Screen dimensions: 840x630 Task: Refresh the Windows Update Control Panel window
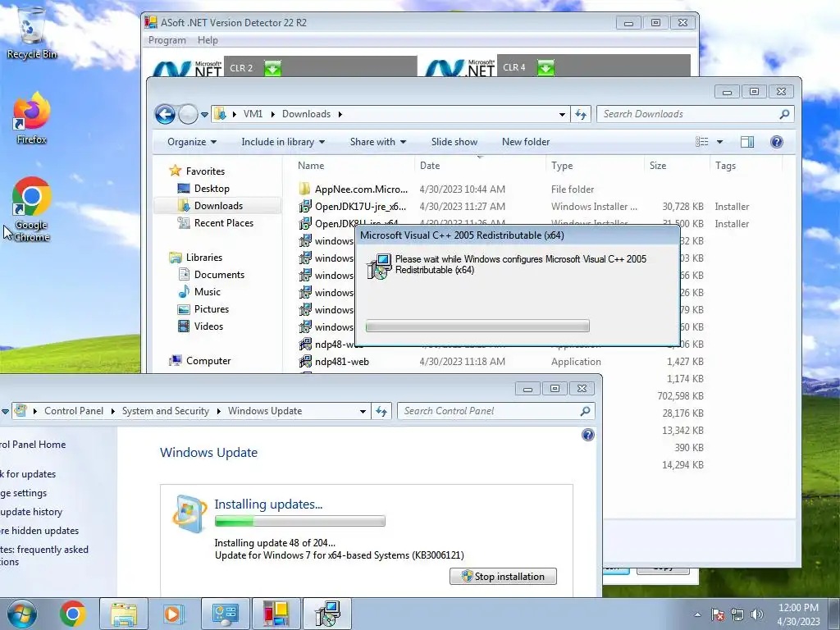381,411
